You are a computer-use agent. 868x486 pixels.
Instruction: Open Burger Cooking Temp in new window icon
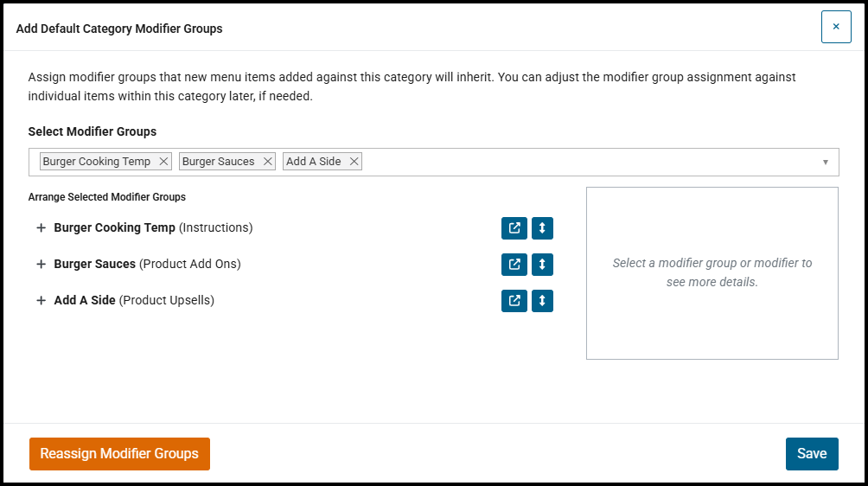tap(514, 228)
